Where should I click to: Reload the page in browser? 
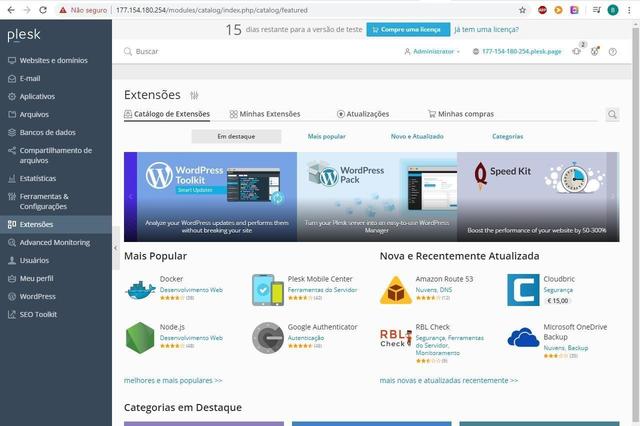[43, 10]
